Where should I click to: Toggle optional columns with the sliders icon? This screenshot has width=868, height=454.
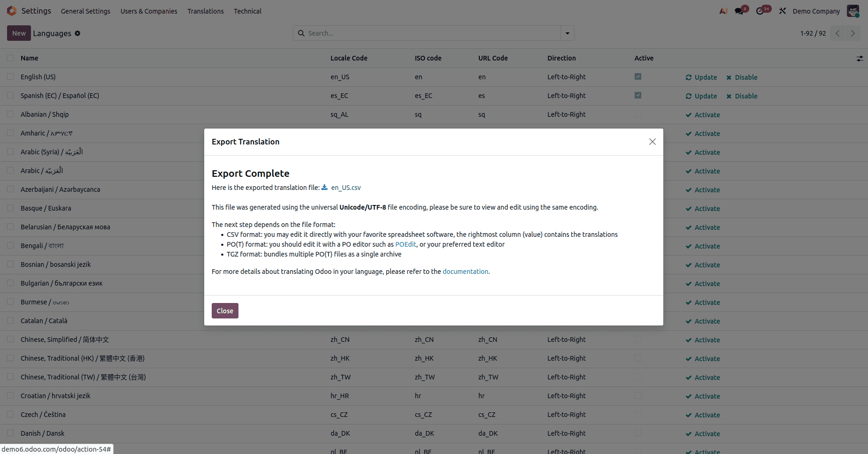tap(860, 58)
